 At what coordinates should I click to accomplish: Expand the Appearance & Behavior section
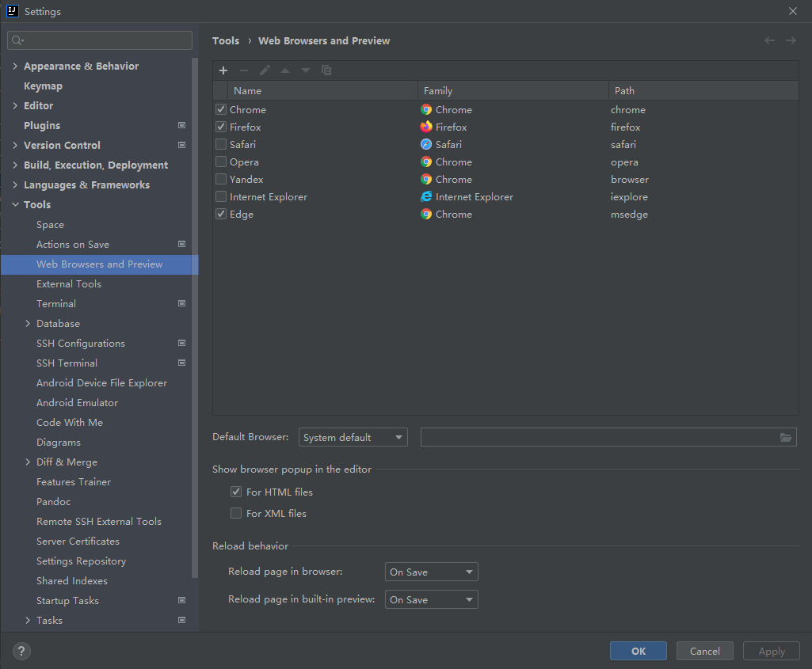pos(15,67)
